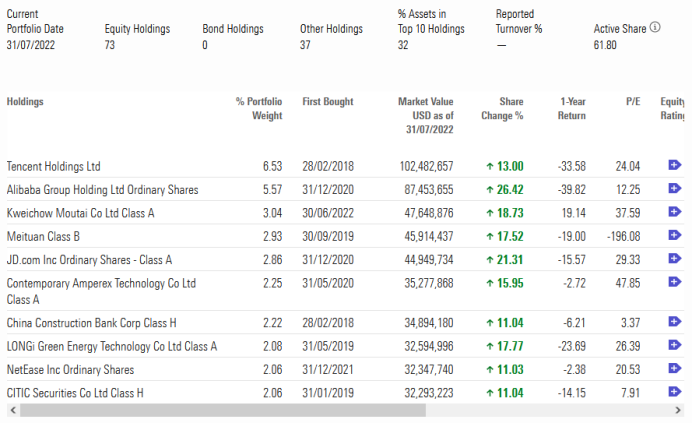Screen dimensions: 693x423
Task: Select Other Holdings value 37
Action: pos(305,45)
